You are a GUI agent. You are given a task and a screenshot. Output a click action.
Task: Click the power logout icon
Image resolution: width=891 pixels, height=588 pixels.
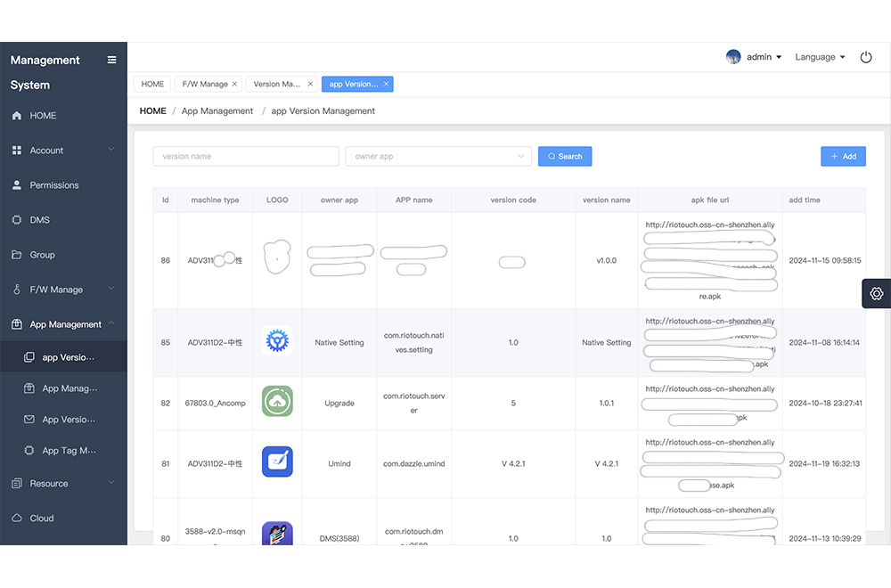pos(866,57)
